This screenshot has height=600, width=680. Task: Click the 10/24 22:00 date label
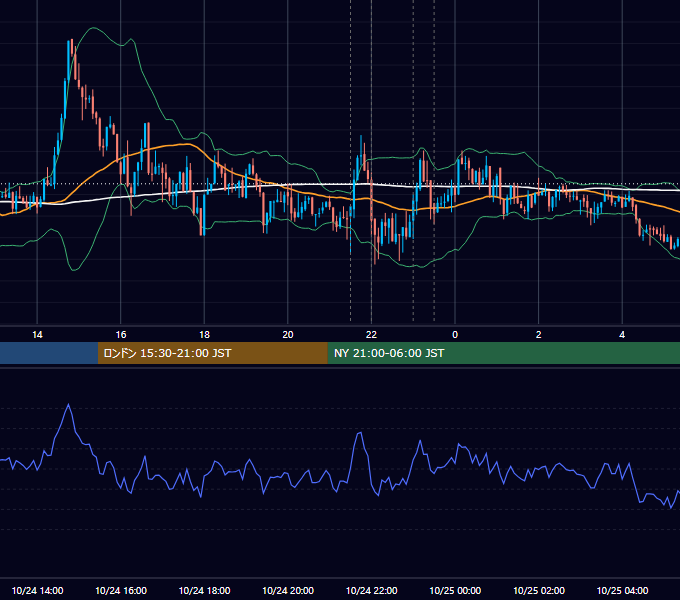click(371, 590)
